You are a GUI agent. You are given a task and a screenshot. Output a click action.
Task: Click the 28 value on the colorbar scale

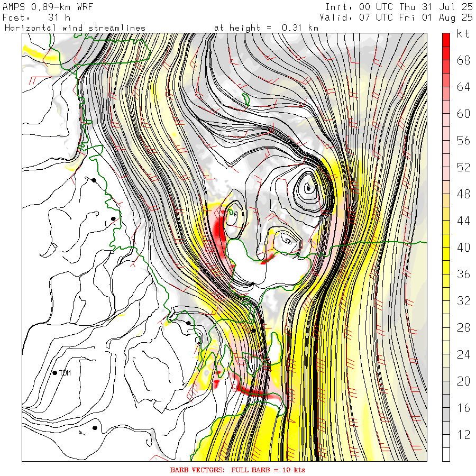coord(463,327)
